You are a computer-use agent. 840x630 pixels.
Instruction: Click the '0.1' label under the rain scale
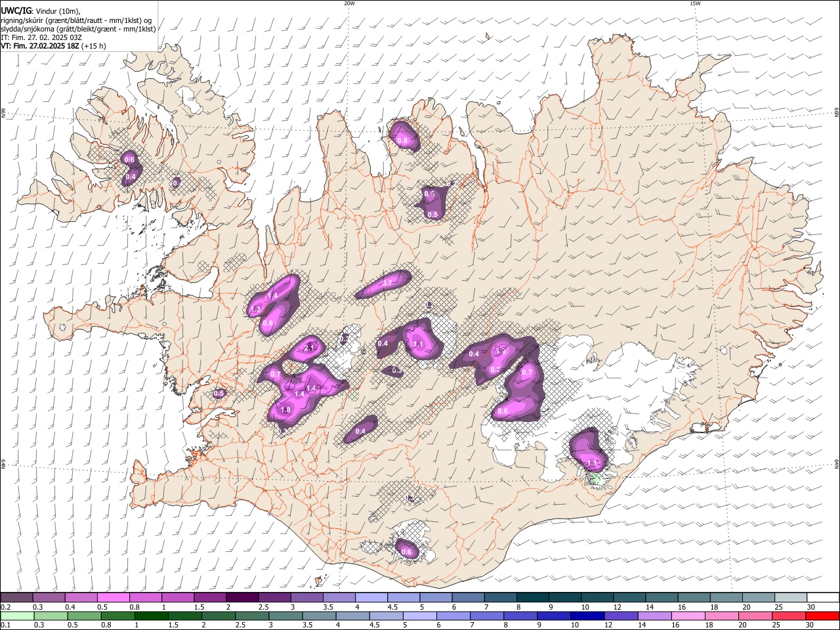pyautogui.click(x=5, y=625)
